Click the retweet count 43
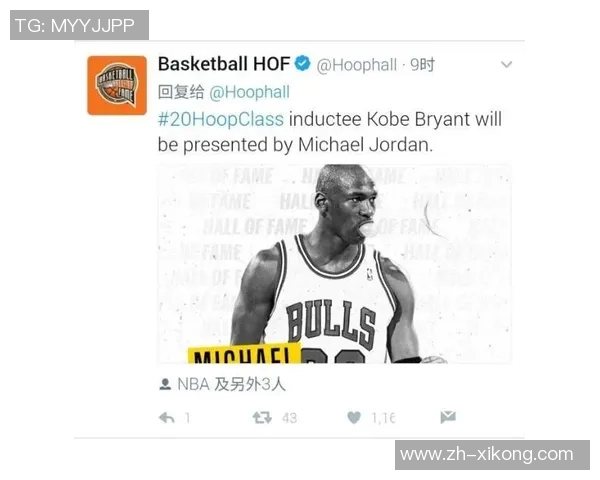 (x=289, y=418)
